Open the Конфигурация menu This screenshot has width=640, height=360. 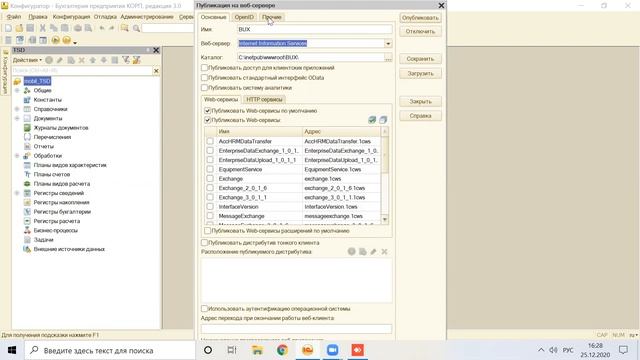(x=71, y=17)
